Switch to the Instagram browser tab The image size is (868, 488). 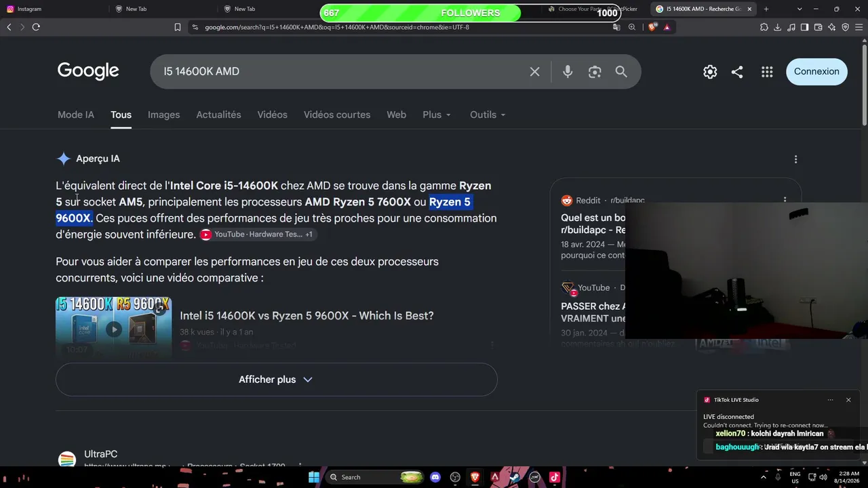54,9
